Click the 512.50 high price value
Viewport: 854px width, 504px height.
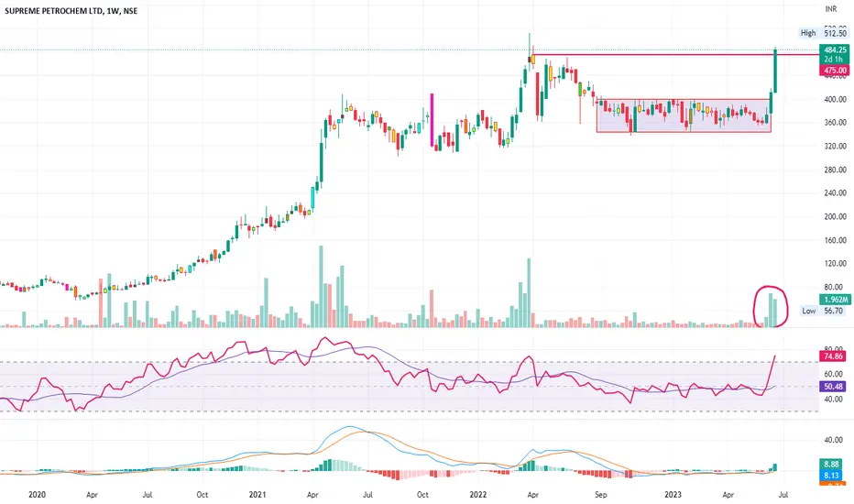(835, 33)
